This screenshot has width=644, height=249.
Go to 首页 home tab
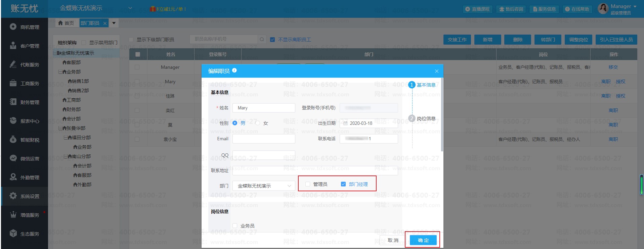(x=66, y=23)
